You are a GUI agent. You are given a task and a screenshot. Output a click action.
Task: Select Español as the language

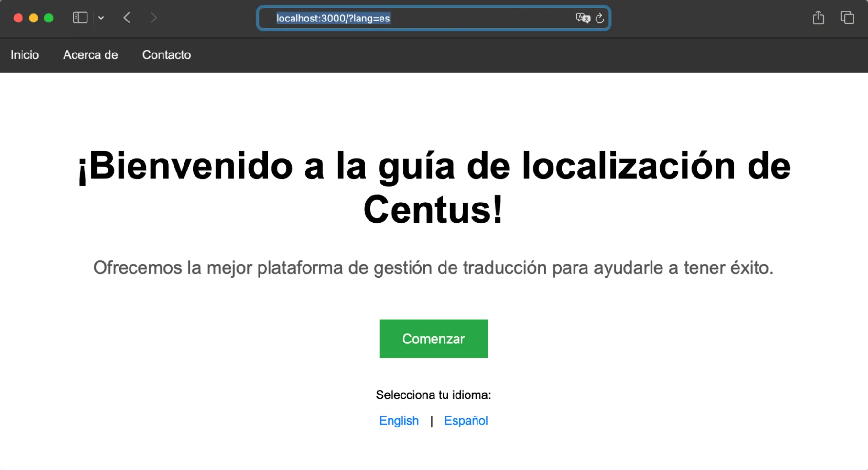pos(466,420)
